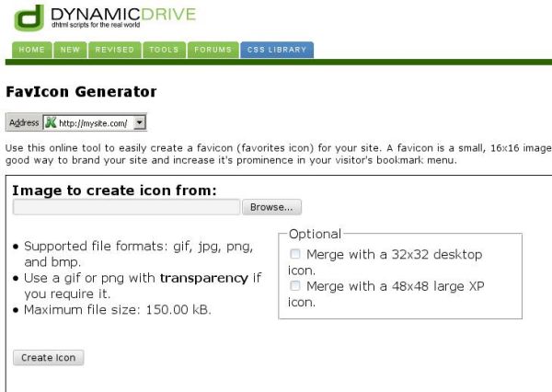Image resolution: width=552 pixels, height=392 pixels.
Task: Open the HOME tab
Action: (x=32, y=50)
